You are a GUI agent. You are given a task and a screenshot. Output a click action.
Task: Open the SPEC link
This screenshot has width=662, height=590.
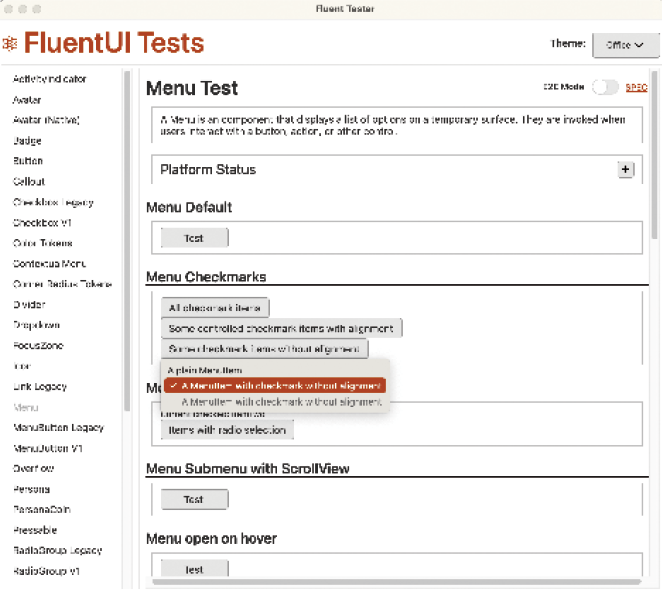point(636,87)
